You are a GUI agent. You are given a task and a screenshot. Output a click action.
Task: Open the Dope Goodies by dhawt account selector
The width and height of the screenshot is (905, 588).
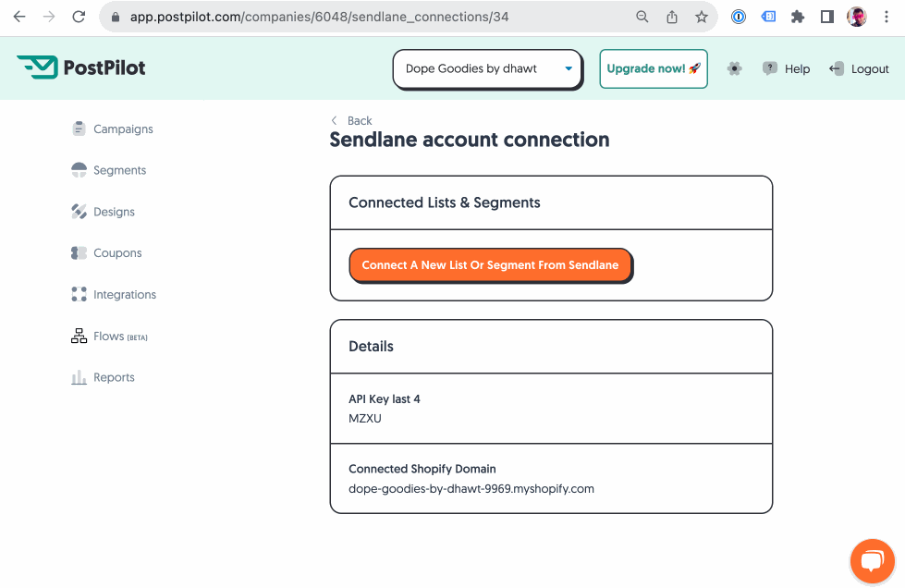coord(487,68)
